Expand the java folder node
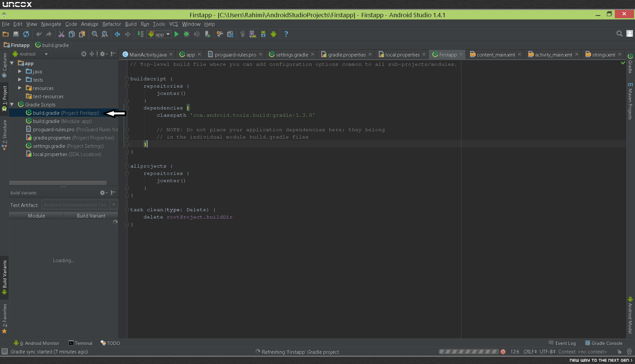Viewport: 635px width, 364px height. 20,71
